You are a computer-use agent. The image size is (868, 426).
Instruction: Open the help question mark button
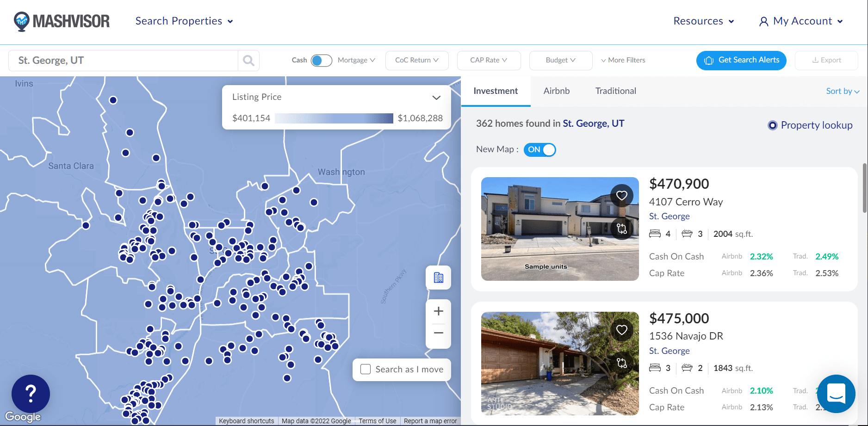coord(31,394)
